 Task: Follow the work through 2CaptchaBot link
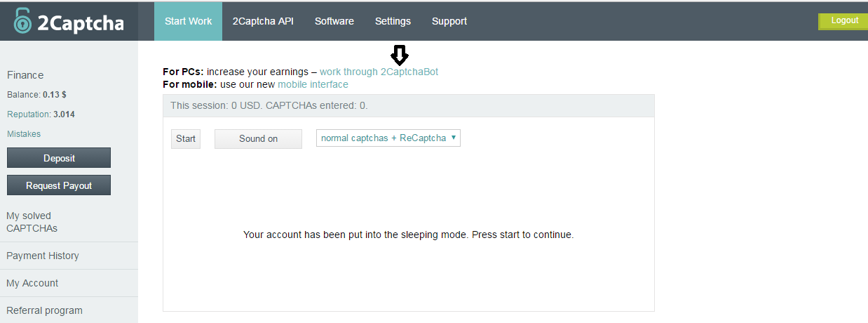click(x=379, y=72)
